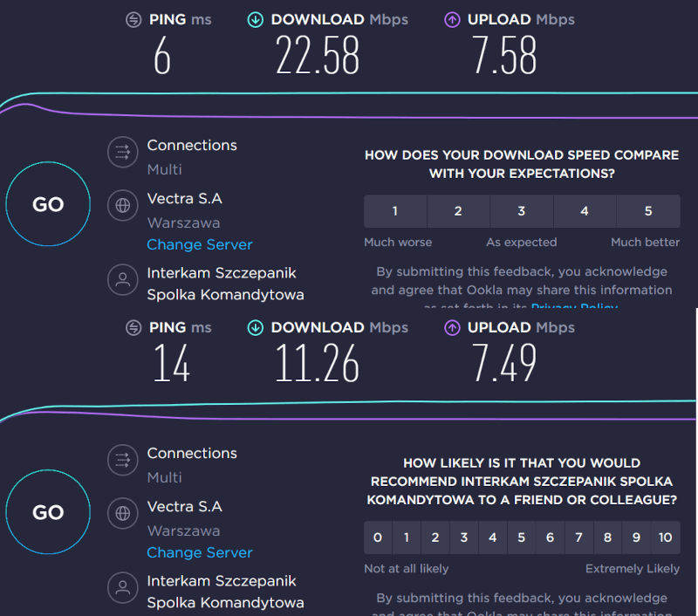This screenshot has width=698, height=616.
Task: Click the upload arrow icon above 7.49 Mbps
Action: coord(452,327)
